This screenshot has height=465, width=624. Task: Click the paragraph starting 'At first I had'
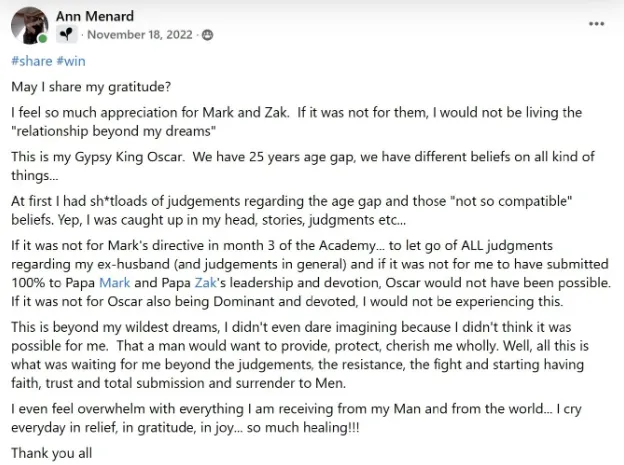tap(292, 210)
